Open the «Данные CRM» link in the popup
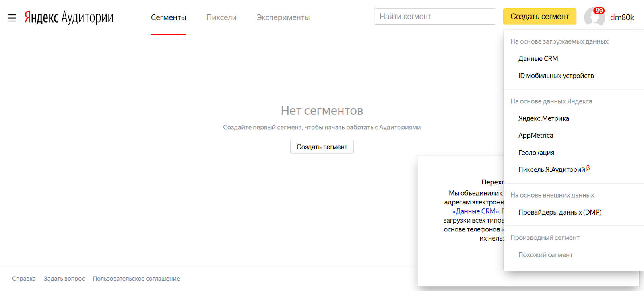 pyautogui.click(x=476, y=211)
